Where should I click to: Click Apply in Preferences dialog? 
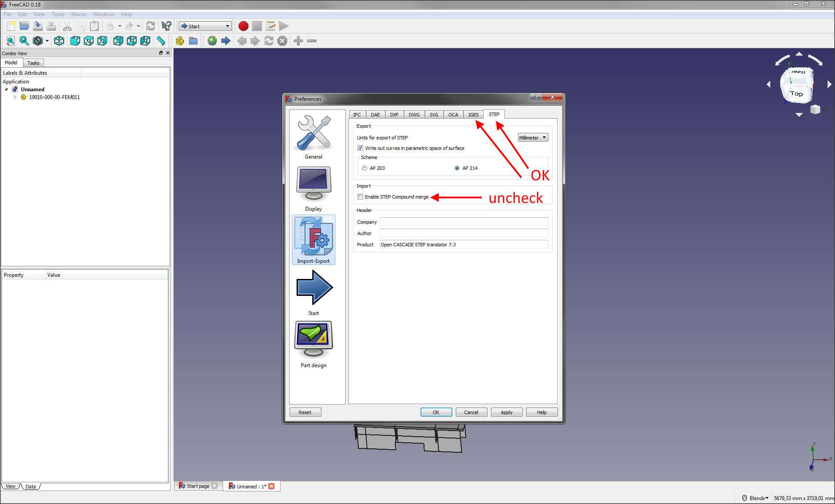[506, 412]
